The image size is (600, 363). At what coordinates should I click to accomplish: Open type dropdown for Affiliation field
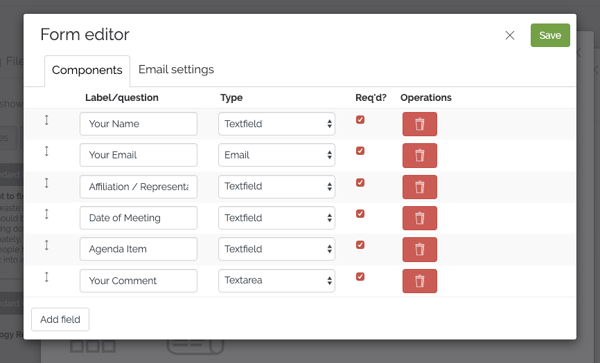pos(277,187)
